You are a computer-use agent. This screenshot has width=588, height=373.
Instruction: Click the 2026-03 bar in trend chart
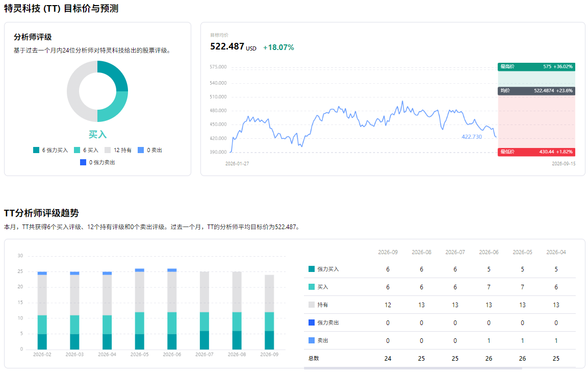[74, 311]
